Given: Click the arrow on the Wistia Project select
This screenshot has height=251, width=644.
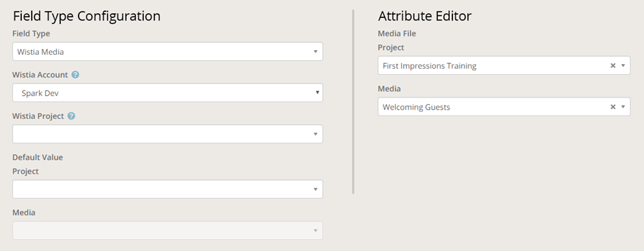Looking at the screenshot, I should point(316,134).
